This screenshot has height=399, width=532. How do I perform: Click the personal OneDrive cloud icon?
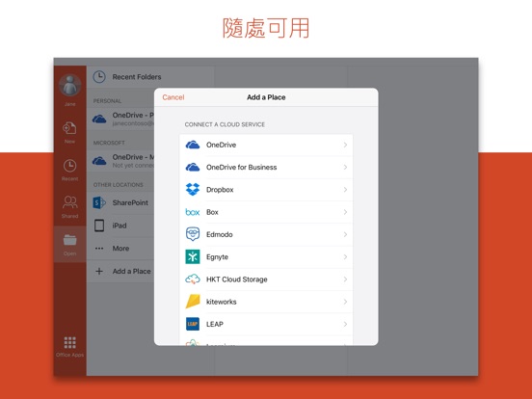[99, 119]
